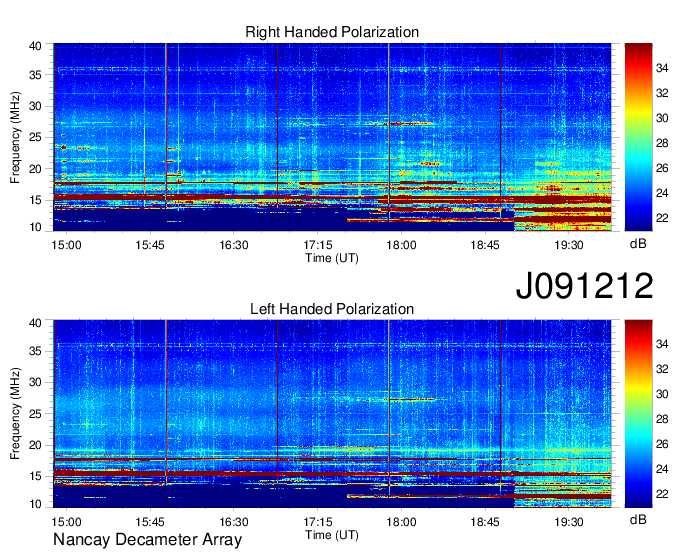Click the Right Handed Polarization spectrogram image
Screen dimensions: 680x552
[x=332, y=137]
